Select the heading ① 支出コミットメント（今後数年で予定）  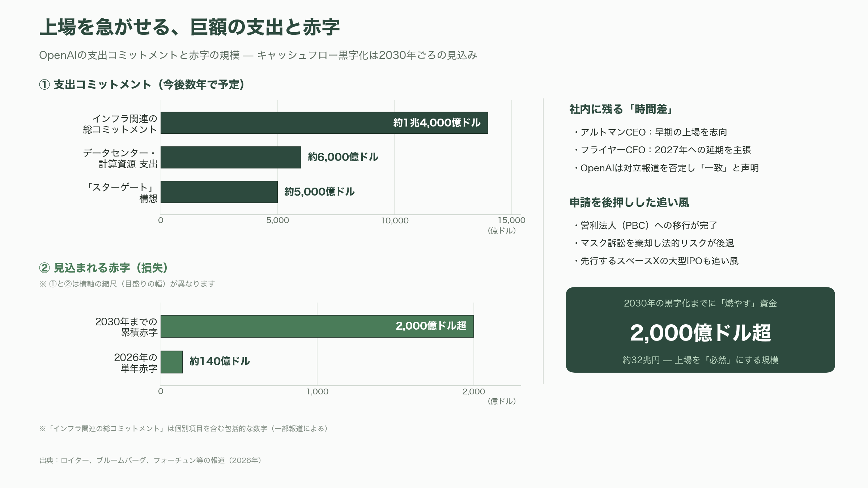[142, 85]
